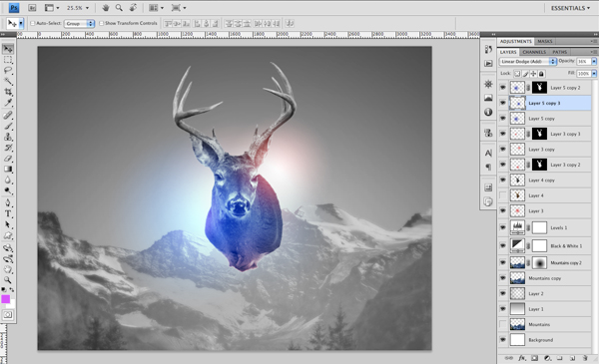Select the Blur tool
Viewport: 599px width, 364px height.
tap(8, 180)
